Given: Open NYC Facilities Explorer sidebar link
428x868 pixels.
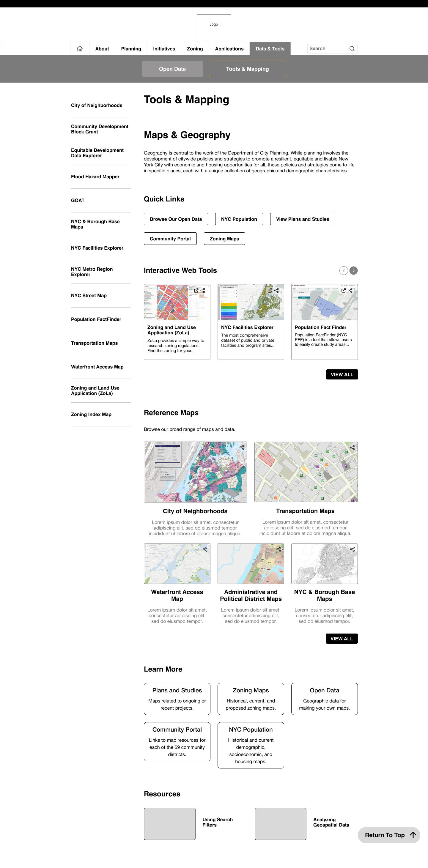Looking at the screenshot, I should 97,248.
